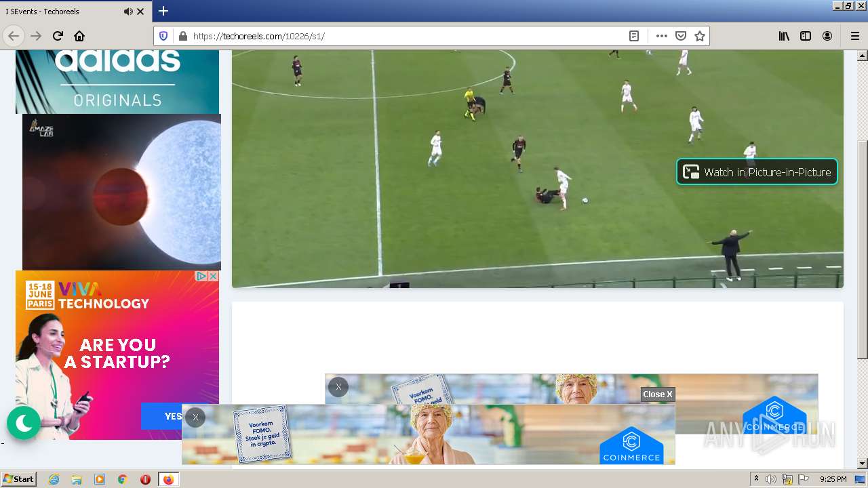Open network status tray icon

787,479
